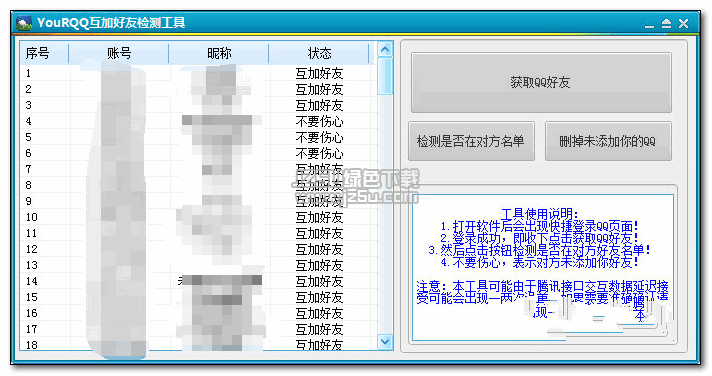
Task: Click the 互加好友 status in row 3
Action: coord(319,105)
